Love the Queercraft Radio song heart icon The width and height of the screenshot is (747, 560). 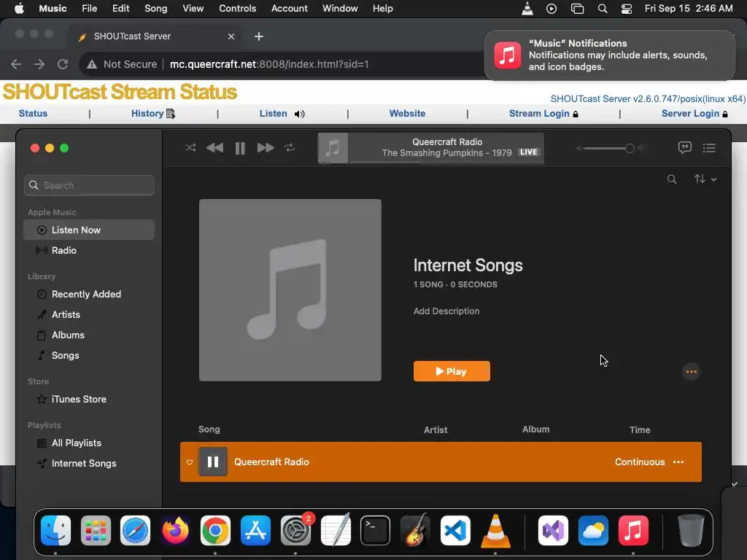pyautogui.click(x=190, y=462)
